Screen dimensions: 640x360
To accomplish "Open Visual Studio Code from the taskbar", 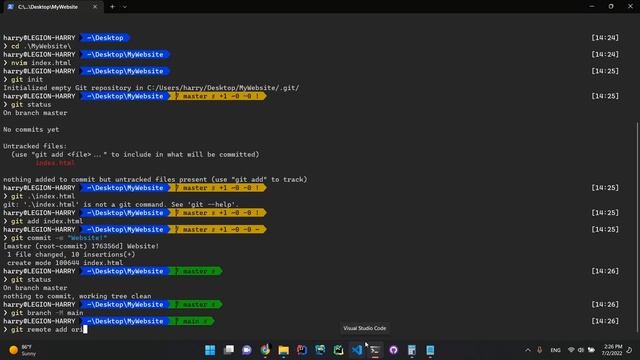I will [x=357, y=350].
